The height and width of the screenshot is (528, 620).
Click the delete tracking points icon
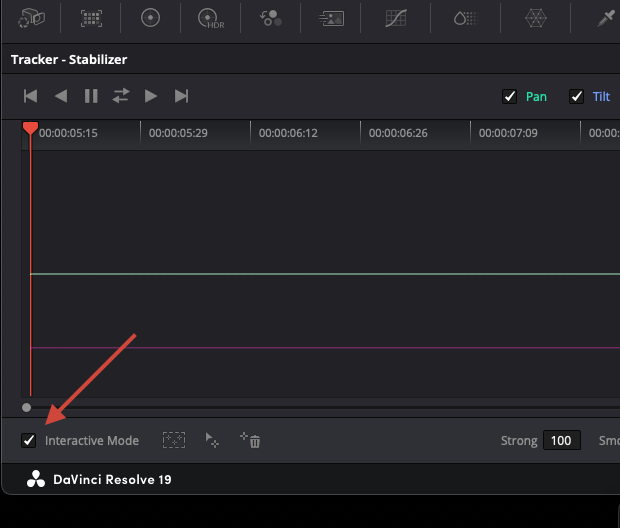point(250,440)
